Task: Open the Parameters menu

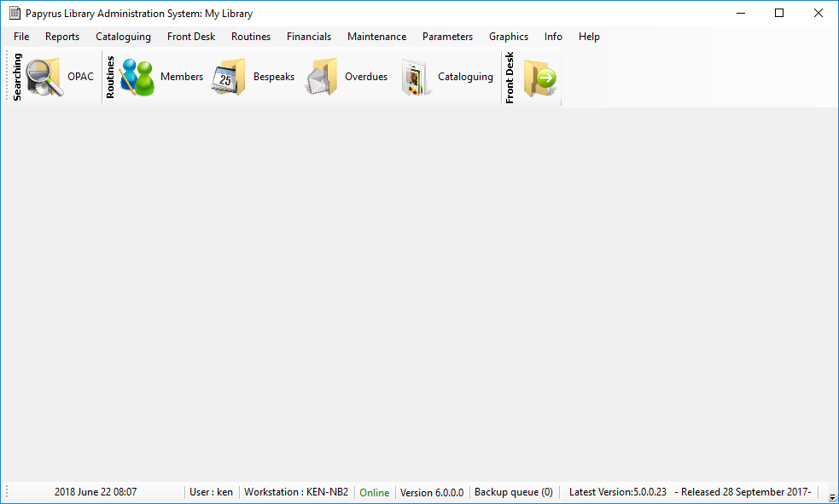Action: coord(447,37)
